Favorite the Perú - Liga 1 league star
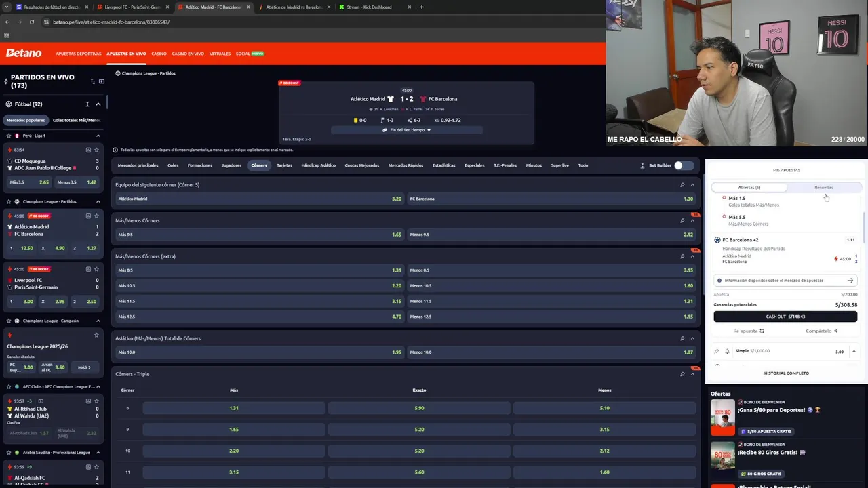The height and width of the screenshot is (488, 868). (9, 136)
